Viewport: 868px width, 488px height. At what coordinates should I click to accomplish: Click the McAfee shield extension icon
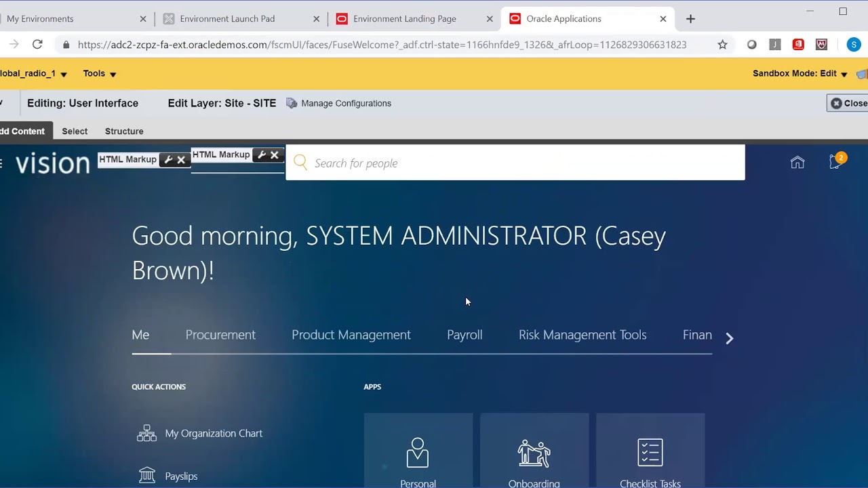pos(822,45)
